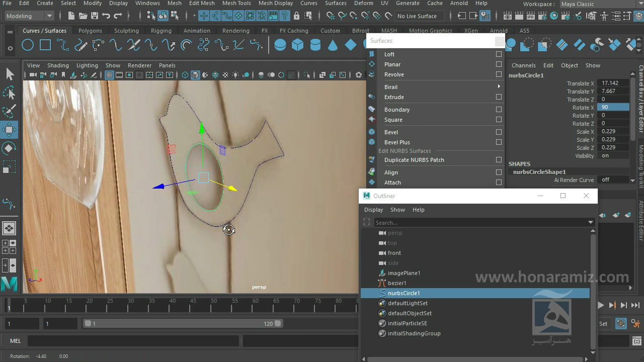Click the Open Scene folder icon
The image size is (644, 362).
click(83, 16)
